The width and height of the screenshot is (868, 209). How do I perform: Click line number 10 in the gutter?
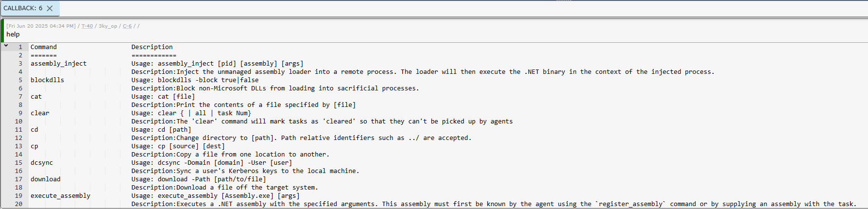tap(18, 122)
